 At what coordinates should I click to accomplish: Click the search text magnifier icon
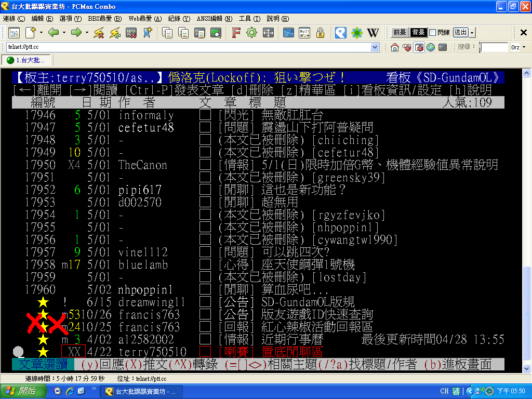pos(216,33)
